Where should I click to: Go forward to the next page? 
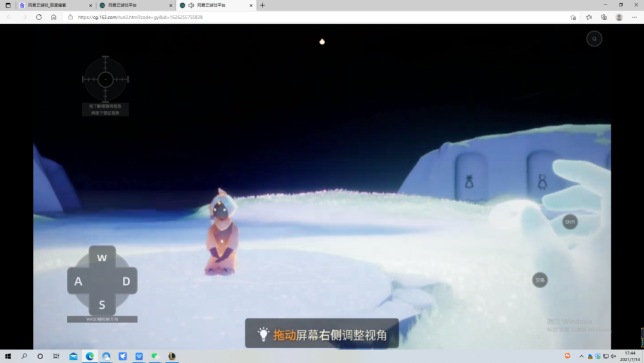[x=24, y=17]
